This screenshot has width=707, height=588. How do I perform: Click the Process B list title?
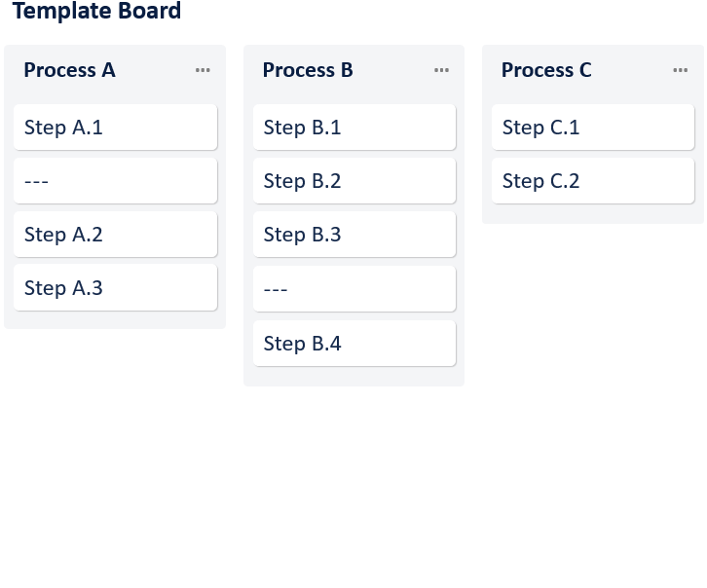click(308, 70)
